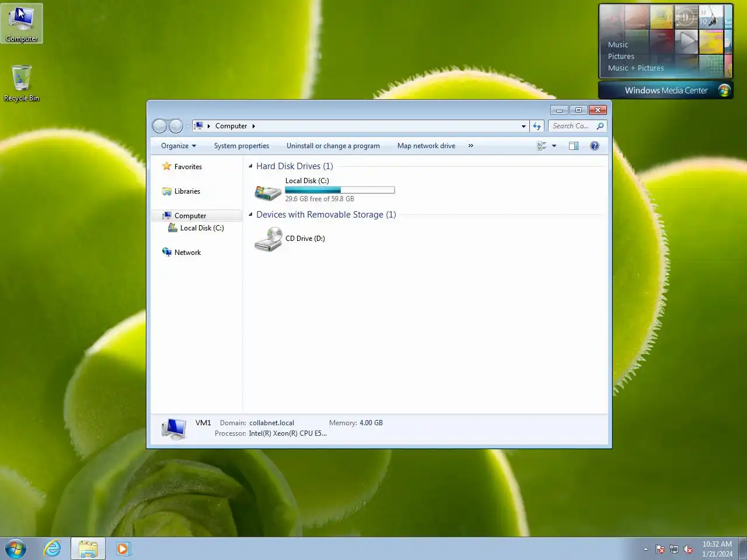Open Pictures in the Media Center gadget
Screen dimensions: 747x560
pos(621,57)
